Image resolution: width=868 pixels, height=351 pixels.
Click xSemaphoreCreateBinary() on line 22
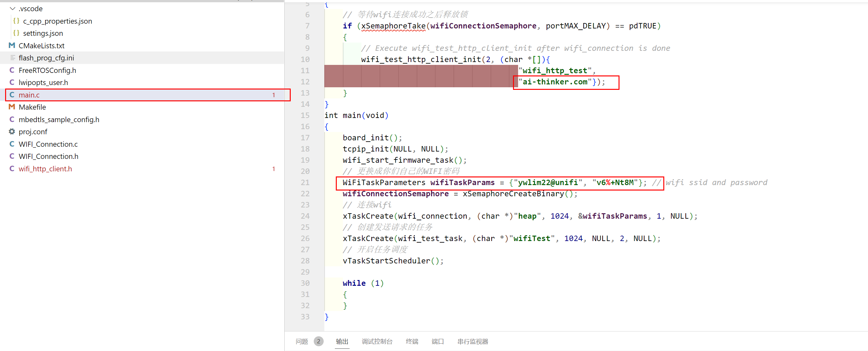tap(520, 194)
